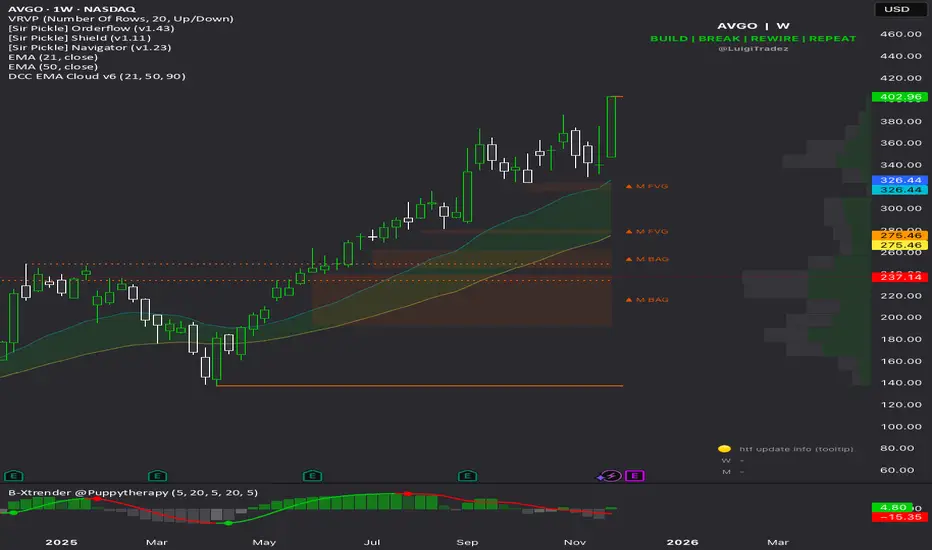The width and height of the screenshot is (932, 550).
Task: Click the 60.00 price axis label
Action: click(900, 470)
